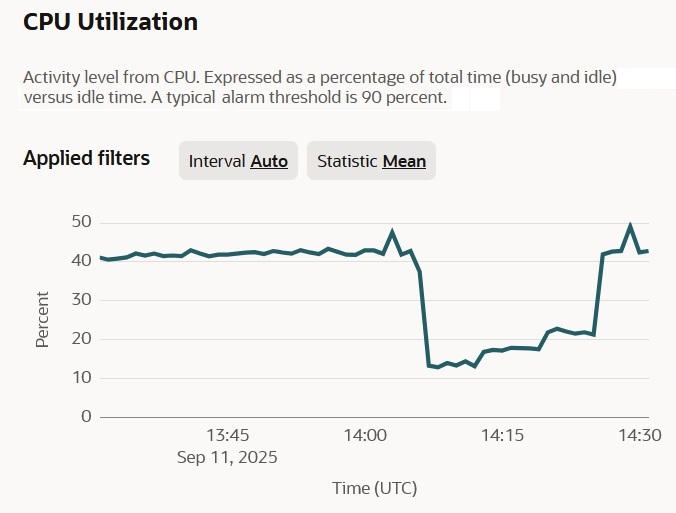
Task: Click the Percent y-axis label
Action: coord(43,319)
